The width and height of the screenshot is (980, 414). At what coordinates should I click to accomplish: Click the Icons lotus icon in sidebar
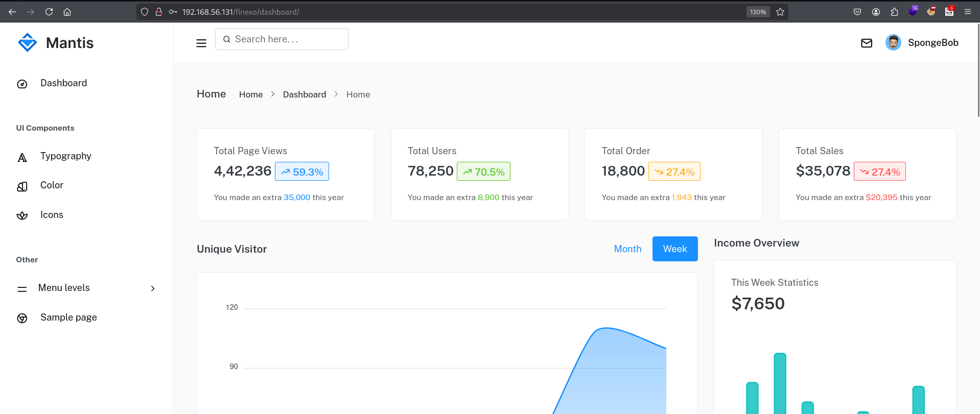click(x=22, y=215)
